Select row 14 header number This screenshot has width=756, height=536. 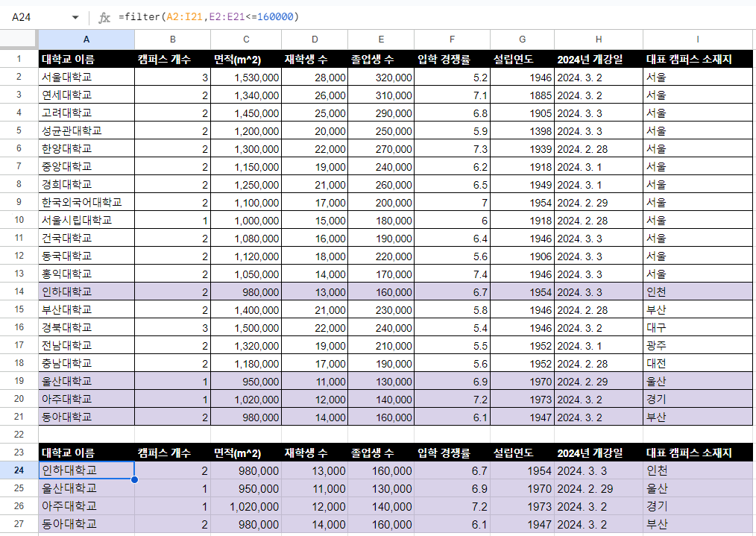[x=19, y=291]
